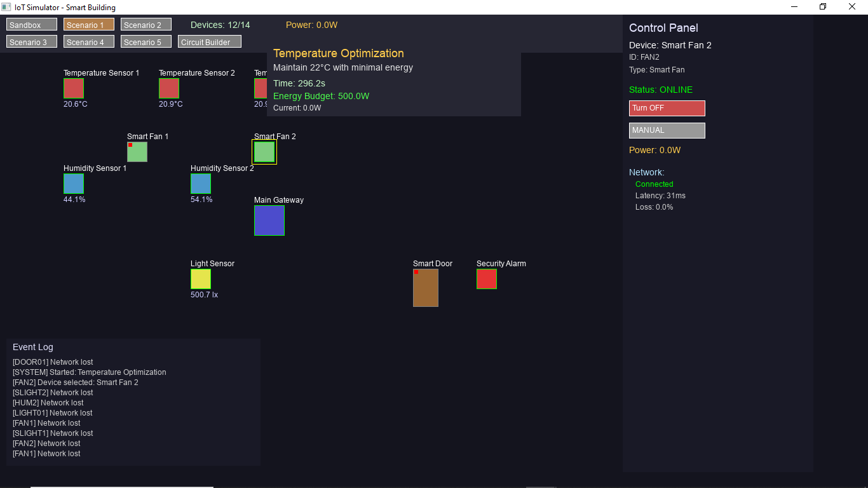The height and width of the screenshot is (488, 868).
Task: Click the [LIGHT01] Network lost entry
Action: point(53,413)
